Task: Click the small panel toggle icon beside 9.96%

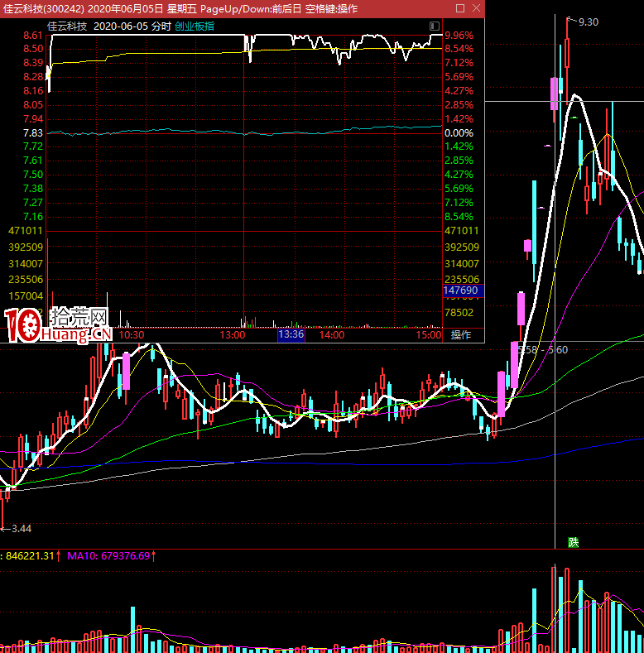Action: pos(435,26)
